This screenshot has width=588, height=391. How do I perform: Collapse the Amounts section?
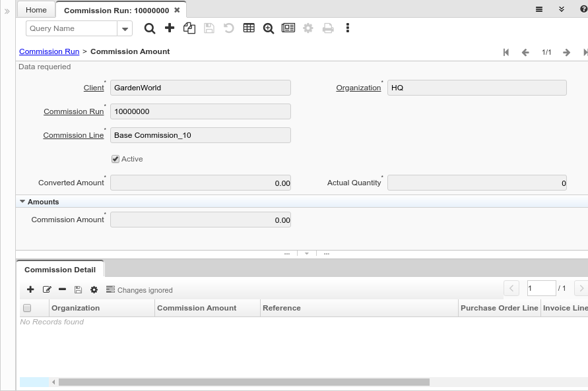(22, 202)
